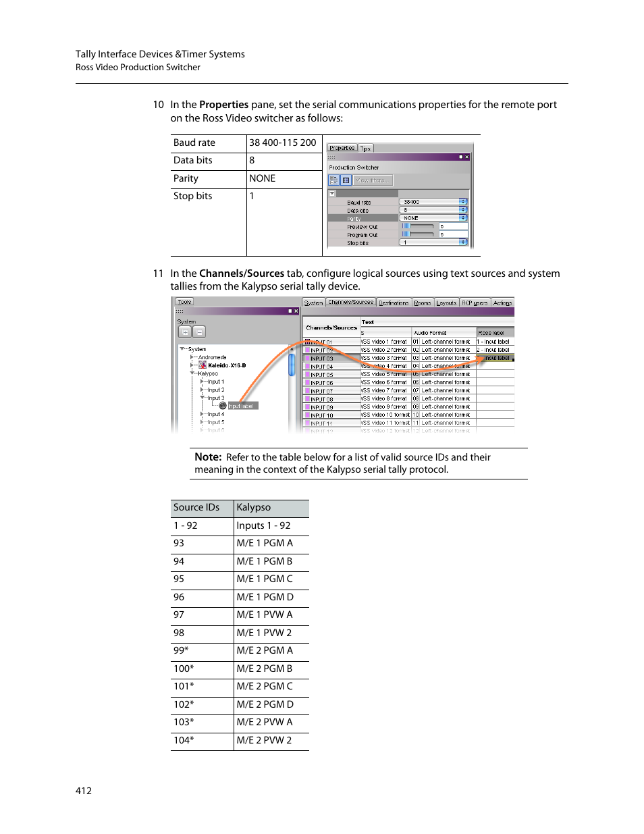Adjust the Preview Out slider

tap(418, 226)
